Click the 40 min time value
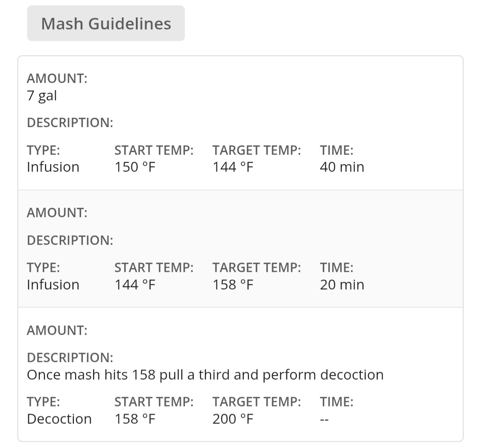Image resolution: width=481 pixels, height=448 pixels. coord(342,167)
